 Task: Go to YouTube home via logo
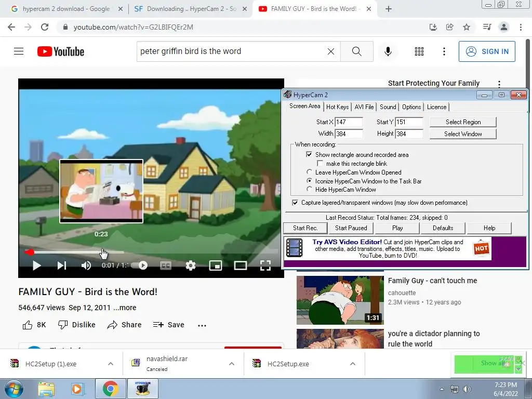pos(61,51)
